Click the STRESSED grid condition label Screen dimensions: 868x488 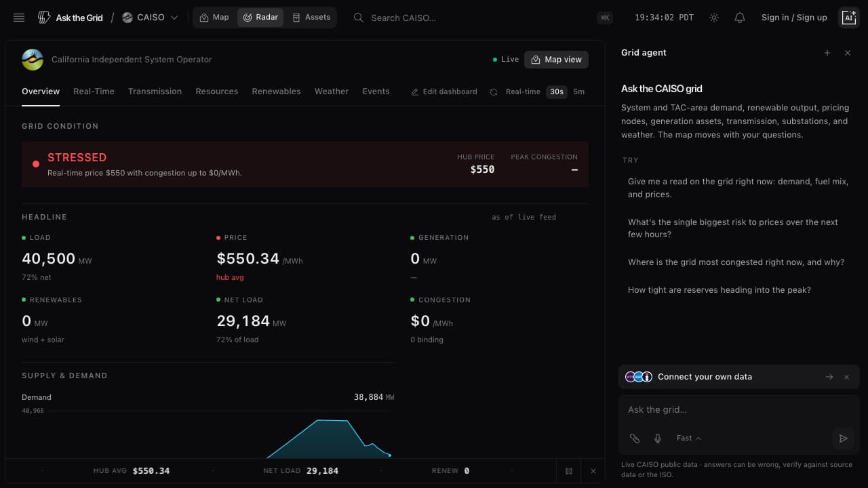(x=77, y=157)
